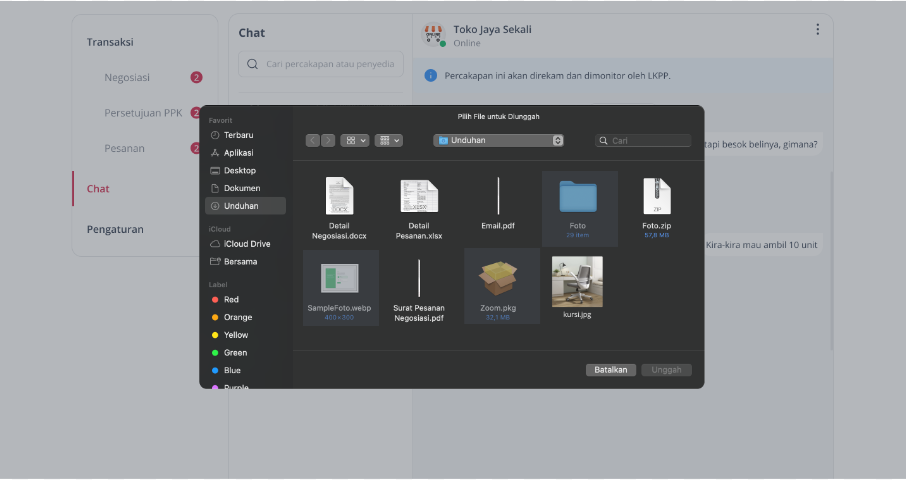Screen dimensions: 906x480
Task: Open the Negosiasi menu item
Action: (x=127, y=77)
